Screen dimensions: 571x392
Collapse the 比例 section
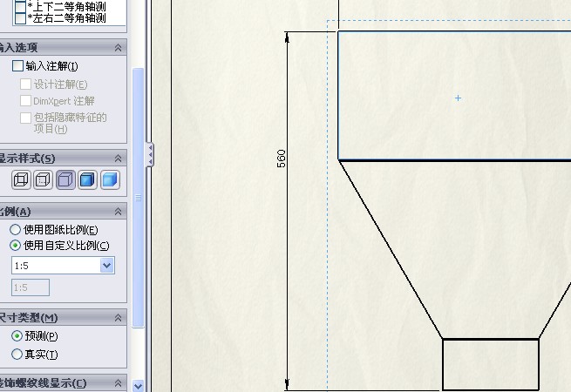tap(118, 212)
